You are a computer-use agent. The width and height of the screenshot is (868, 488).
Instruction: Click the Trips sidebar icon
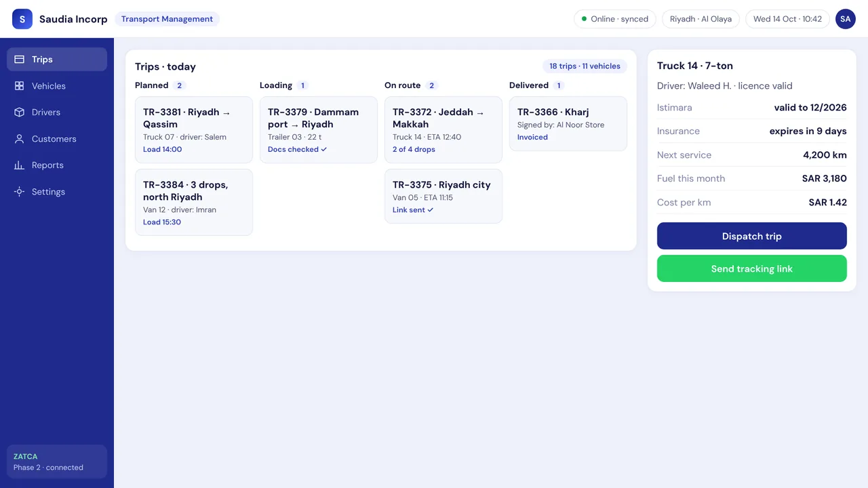(x=19, y=60)
